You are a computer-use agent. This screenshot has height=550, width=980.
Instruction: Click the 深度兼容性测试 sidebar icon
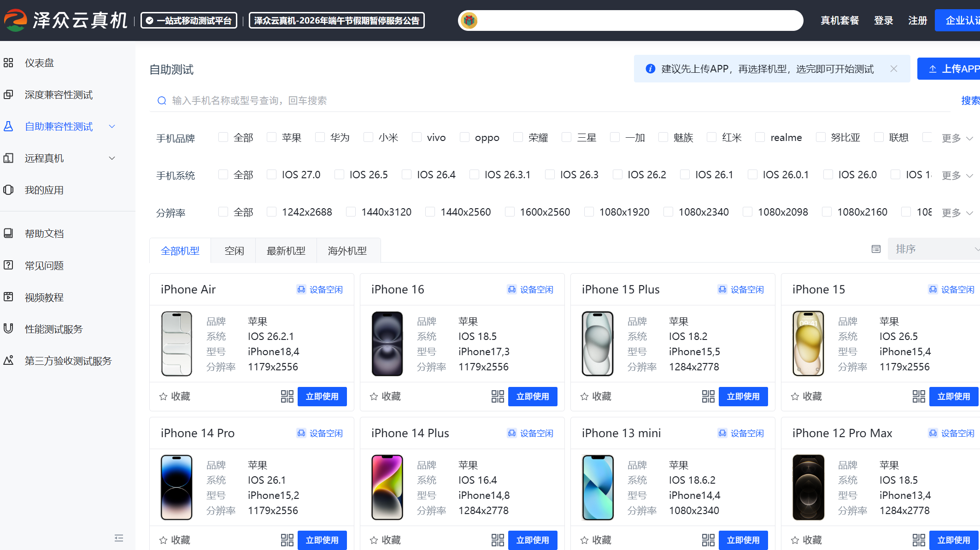click(x=8, y=94)
